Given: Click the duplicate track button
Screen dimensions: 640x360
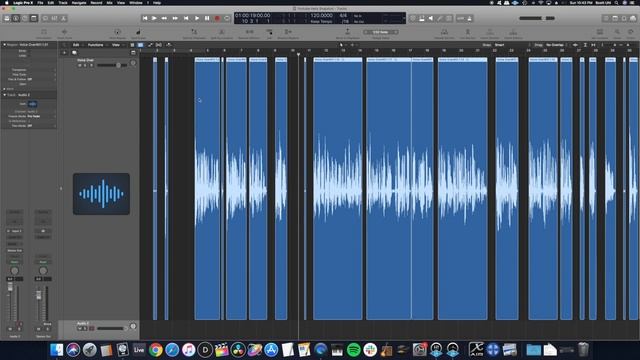Looking at the screenshot, I should (74, 53).
